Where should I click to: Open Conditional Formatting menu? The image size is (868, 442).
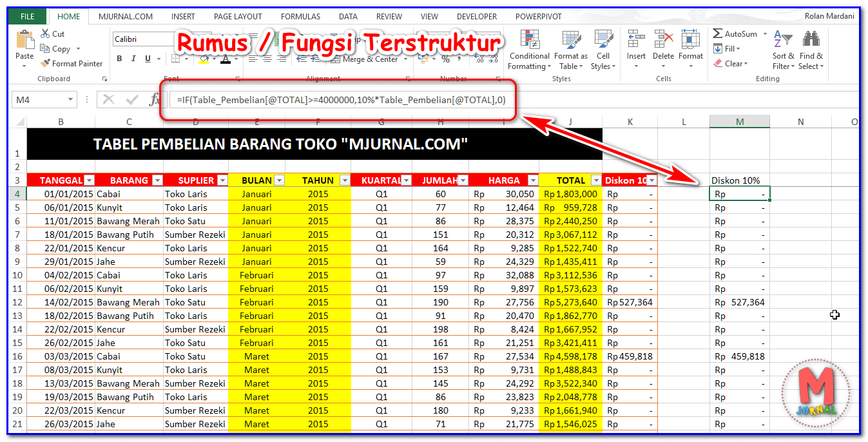click(529, 50)
